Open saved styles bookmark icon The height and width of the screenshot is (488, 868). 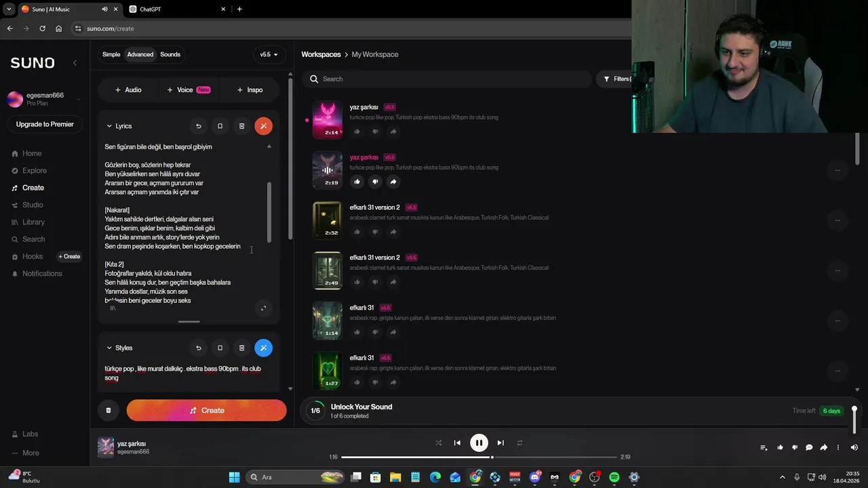(x=220, y=348)
